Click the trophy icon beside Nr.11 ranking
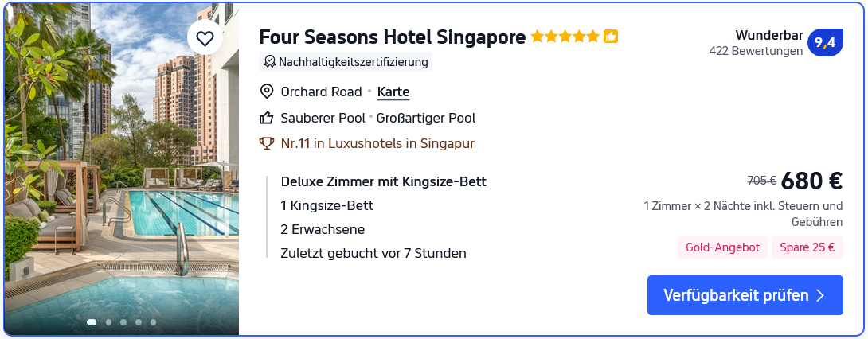 pyautogui.click(x=267, y=144)
